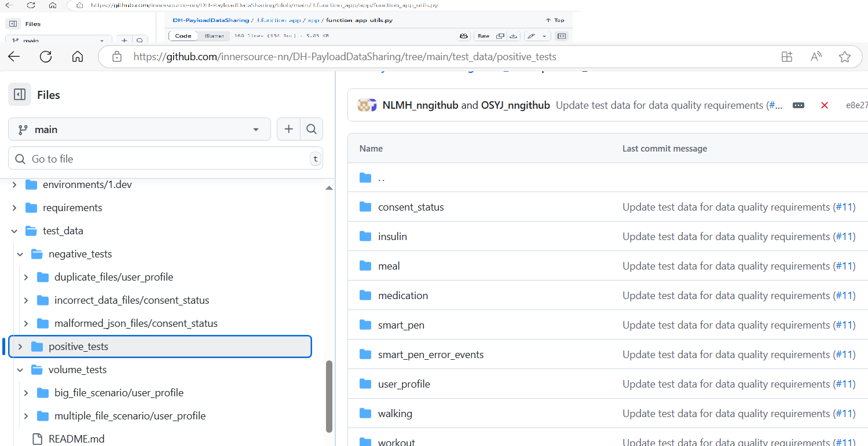Expand the incorrect_data_files/consent_status chevron

click(26, 300)
